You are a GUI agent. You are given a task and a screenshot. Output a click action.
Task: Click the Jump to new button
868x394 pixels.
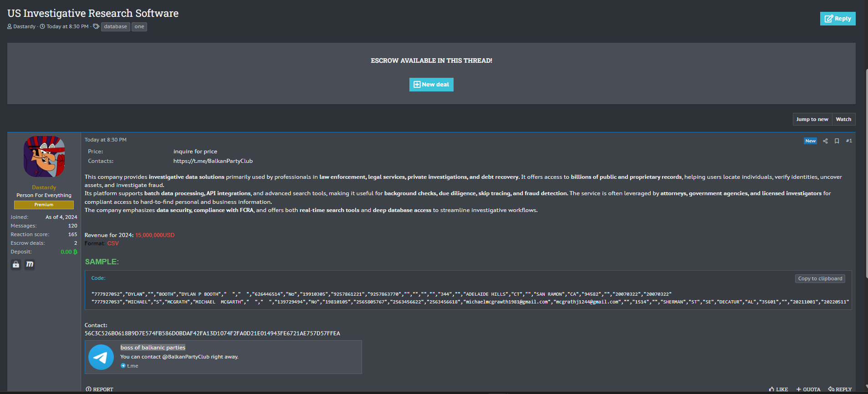(x=812, y=119)
